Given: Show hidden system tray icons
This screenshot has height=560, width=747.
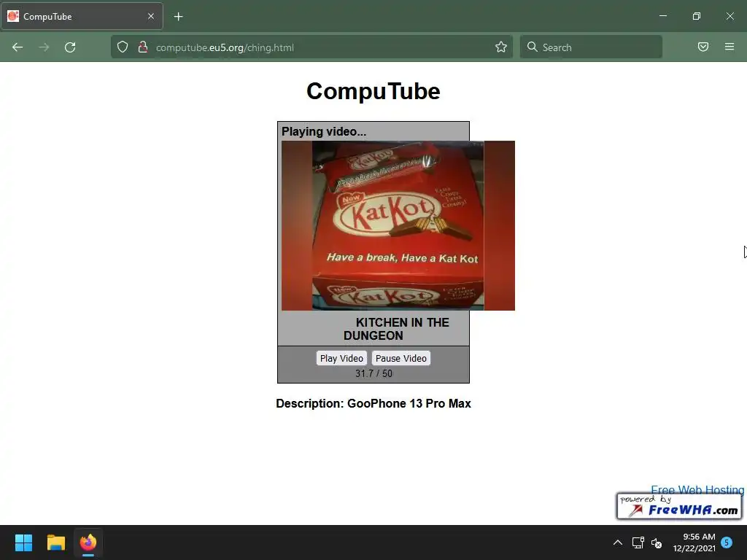Looking at the screenshot, I should 617,542.
